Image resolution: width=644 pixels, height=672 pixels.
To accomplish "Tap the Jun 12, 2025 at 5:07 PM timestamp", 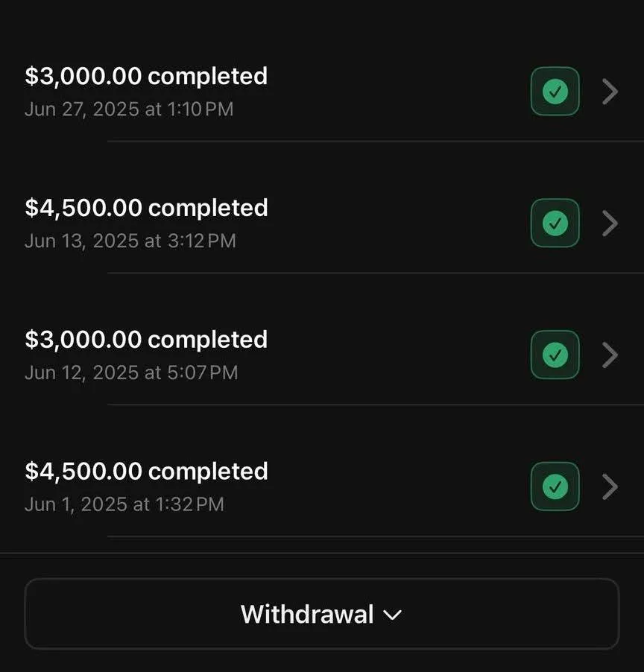I will pos(131,373).
